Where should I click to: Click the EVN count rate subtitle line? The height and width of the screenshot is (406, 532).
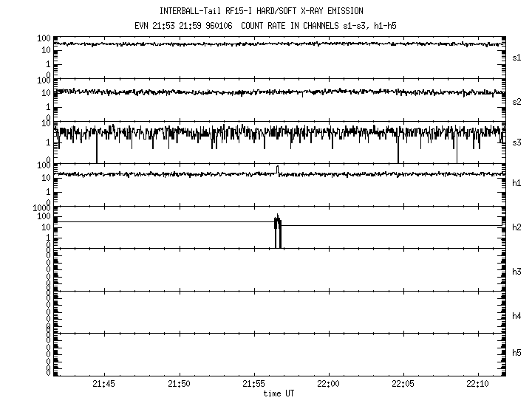point(261,25)
